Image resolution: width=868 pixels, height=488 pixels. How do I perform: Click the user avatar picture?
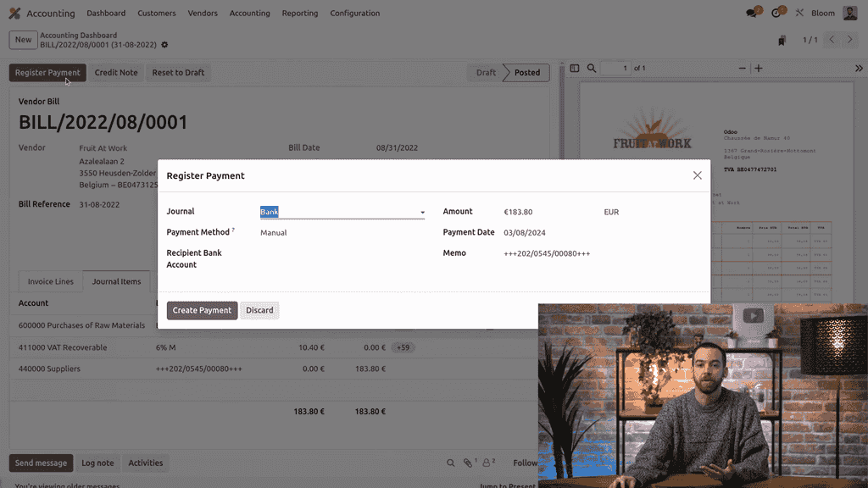(850, 14)
